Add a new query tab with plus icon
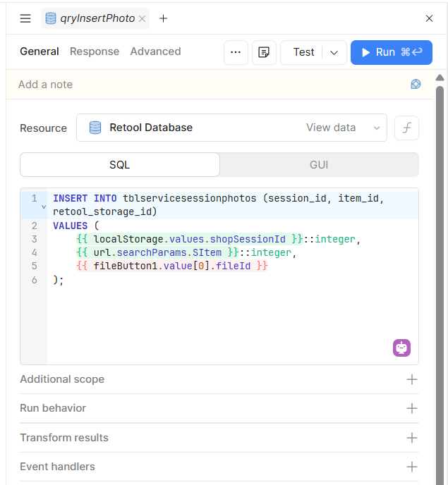448x485 pixels. pos(163,18)
